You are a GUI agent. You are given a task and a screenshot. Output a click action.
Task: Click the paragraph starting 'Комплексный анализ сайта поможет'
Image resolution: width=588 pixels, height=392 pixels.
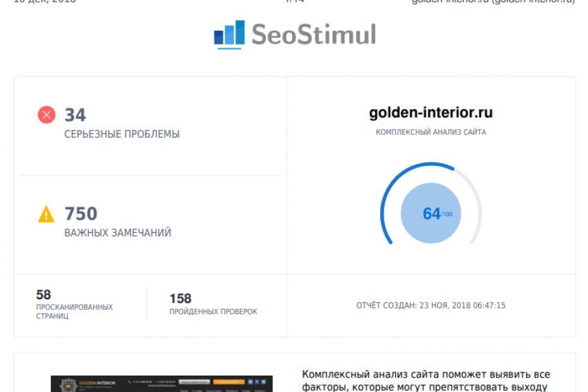tap(426, 380)
